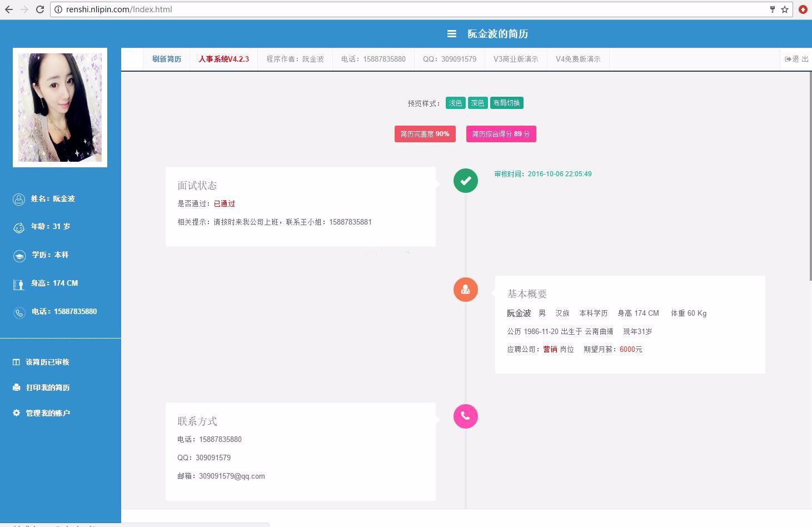Click 打印我的简历 in the sidebar

(48, 387)
